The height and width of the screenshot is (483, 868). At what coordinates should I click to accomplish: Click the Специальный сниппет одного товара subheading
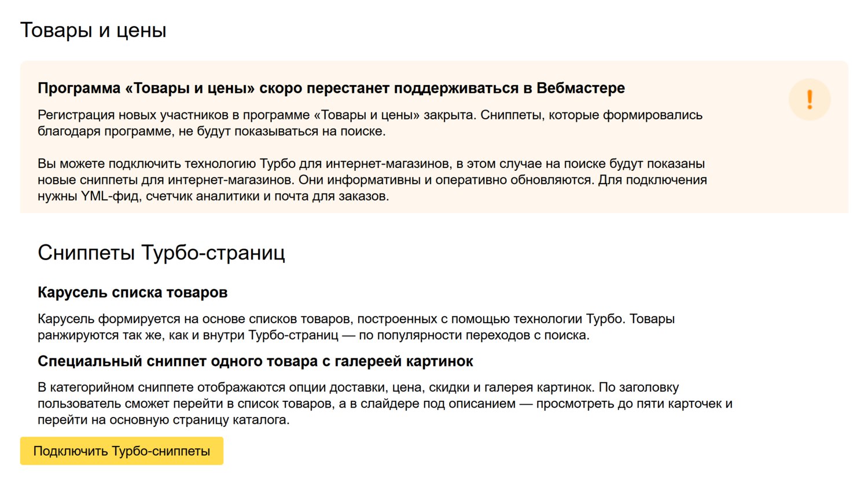pos(255,361)
